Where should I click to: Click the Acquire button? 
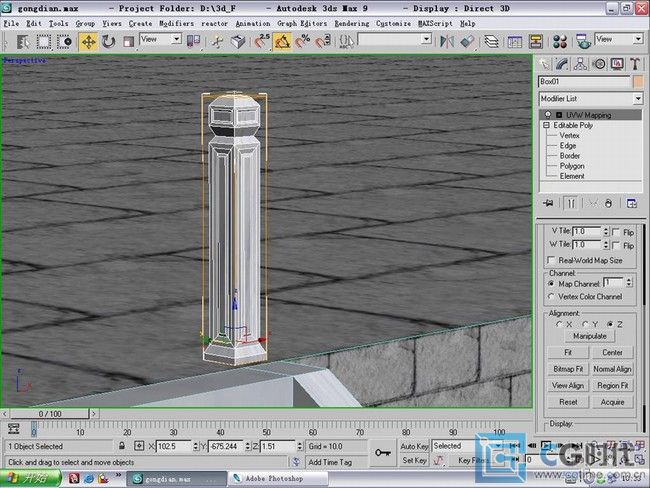point(612,402)
